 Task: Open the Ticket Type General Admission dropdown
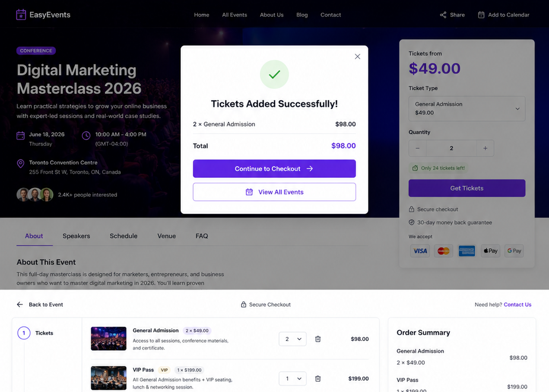pyautogui.click(x=467, y=109)
